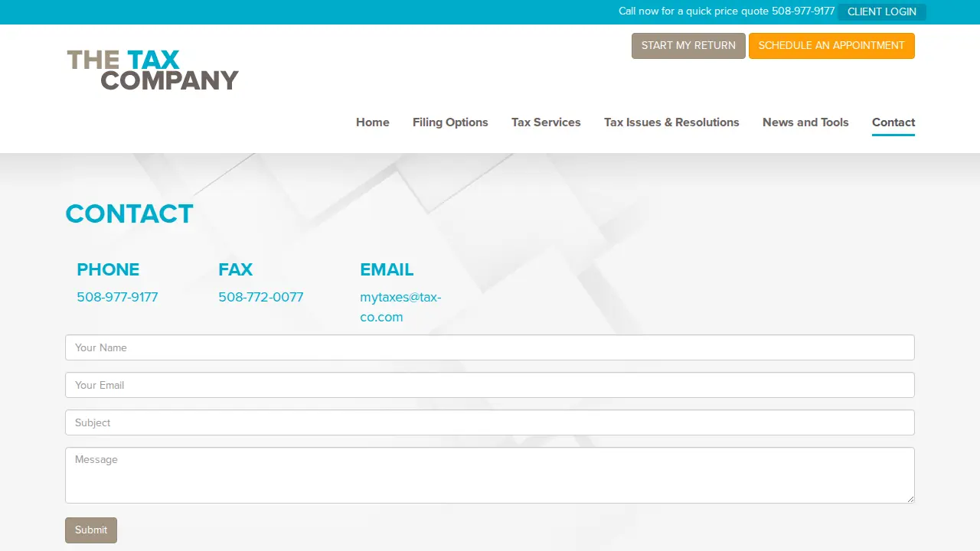Focus the Your Email field
The width and height of the screenshot is (980, 551).
pyautogui.click(x=490, y=385)
